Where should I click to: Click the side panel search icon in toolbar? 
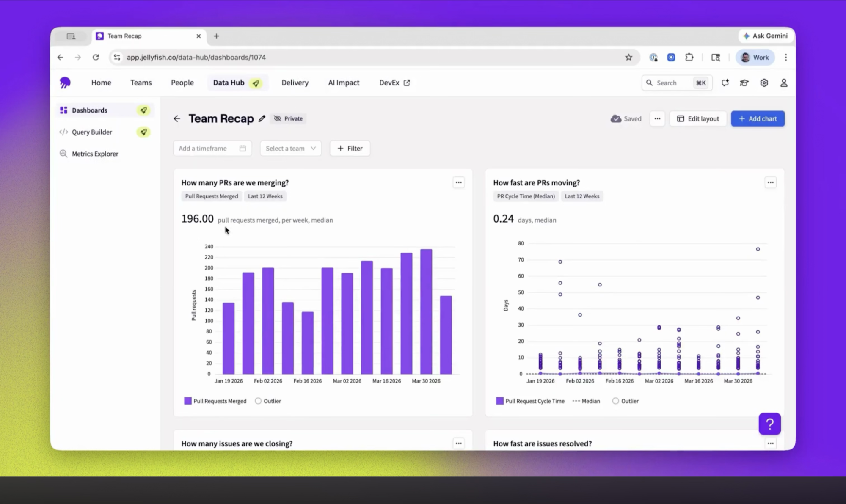pyautogui.click(x=716, y=57)
